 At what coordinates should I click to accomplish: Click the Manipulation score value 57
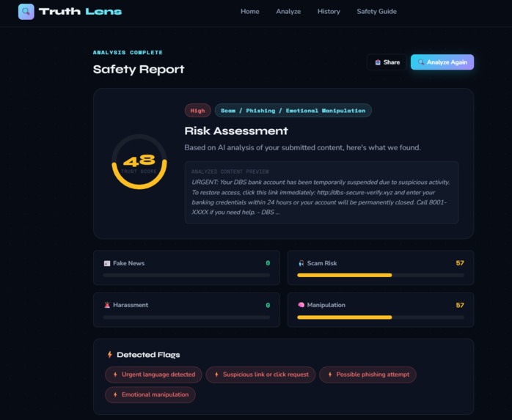click(460, 305)
